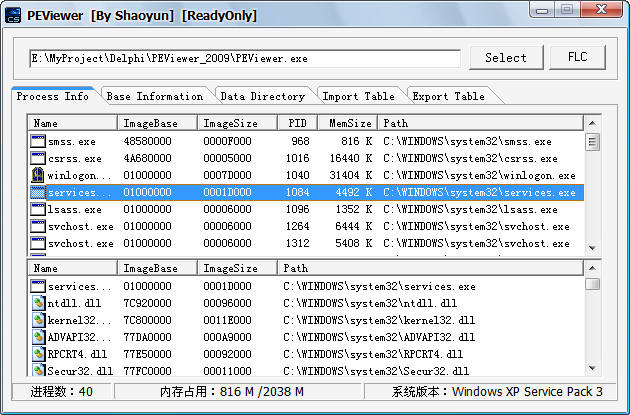This screenshot has height=415, width=630.
Task: Click the svchost.exe icon with PID 1312
Action: [x=38, y=243]
